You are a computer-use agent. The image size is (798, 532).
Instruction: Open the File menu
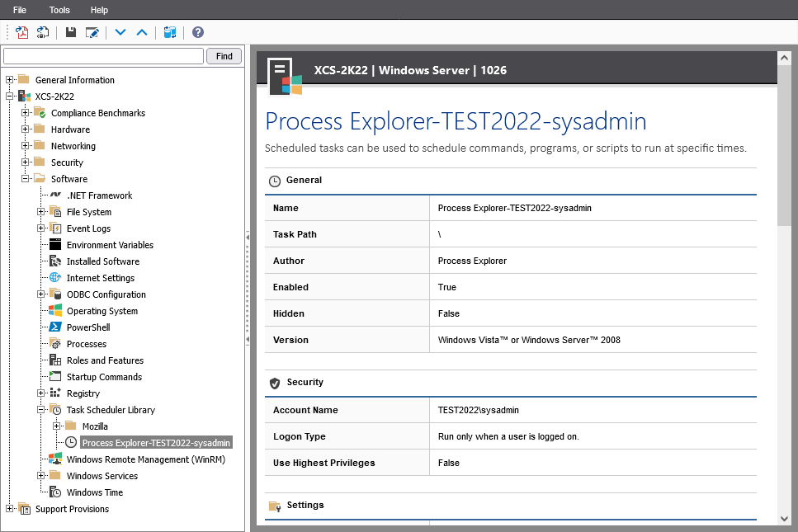[19, 10]
